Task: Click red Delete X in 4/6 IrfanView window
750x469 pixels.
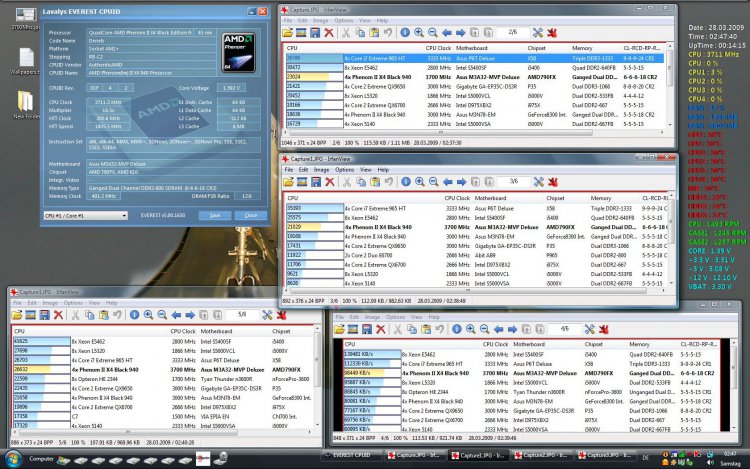Action: click(x=381, y=329)
